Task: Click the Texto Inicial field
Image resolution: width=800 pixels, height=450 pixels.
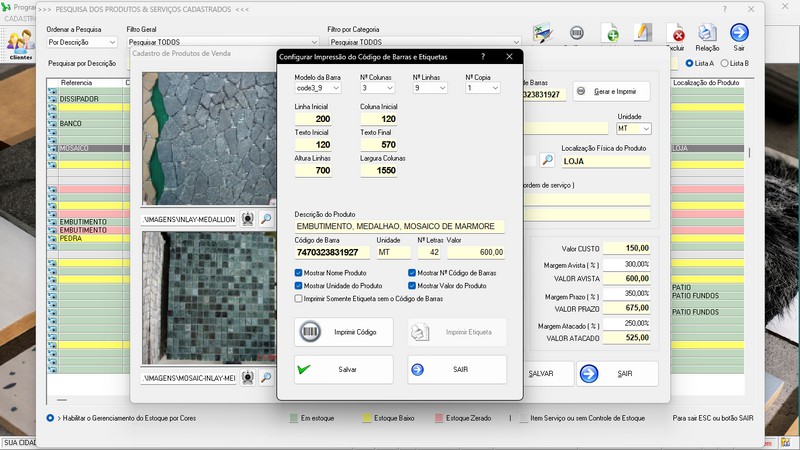Action: (x=313, y=144)
